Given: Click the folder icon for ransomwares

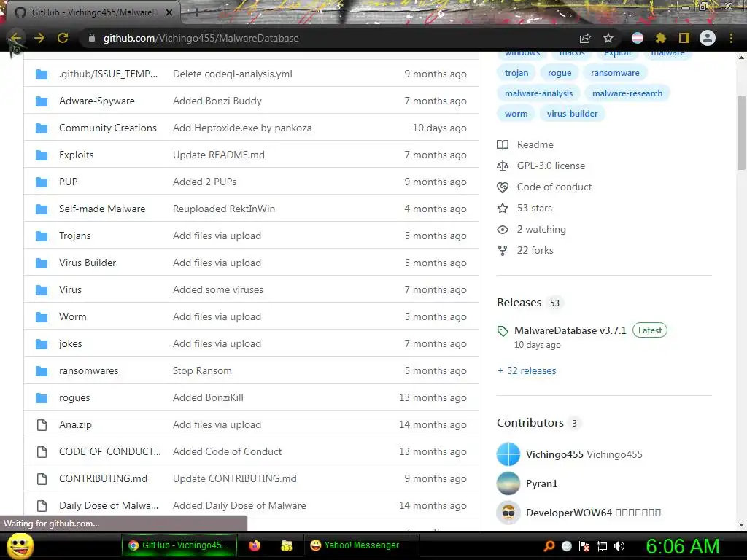Looking at the screenshot, I should coord(42,370).
